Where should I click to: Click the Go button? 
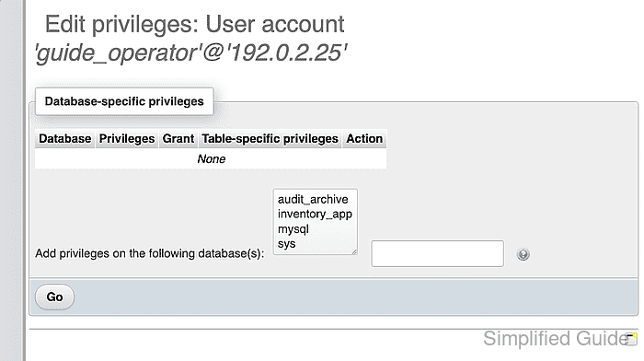(x=54, y=297)
